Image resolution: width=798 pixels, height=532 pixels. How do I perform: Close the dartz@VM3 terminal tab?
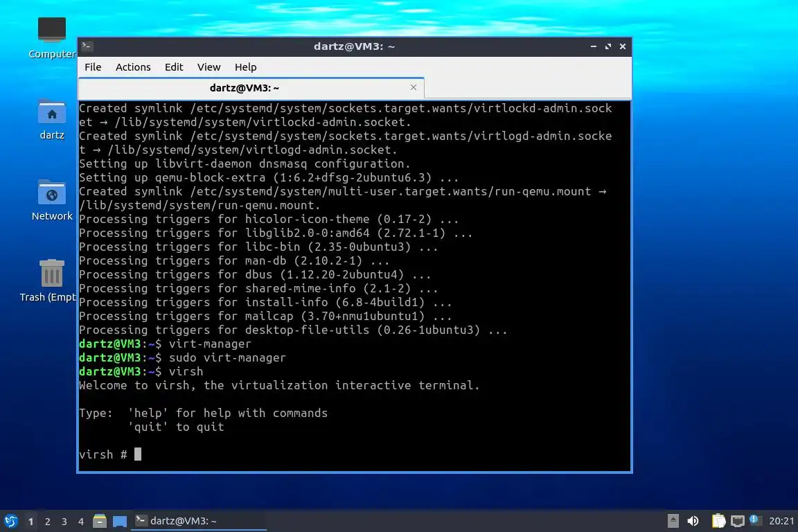pos(414,87)
